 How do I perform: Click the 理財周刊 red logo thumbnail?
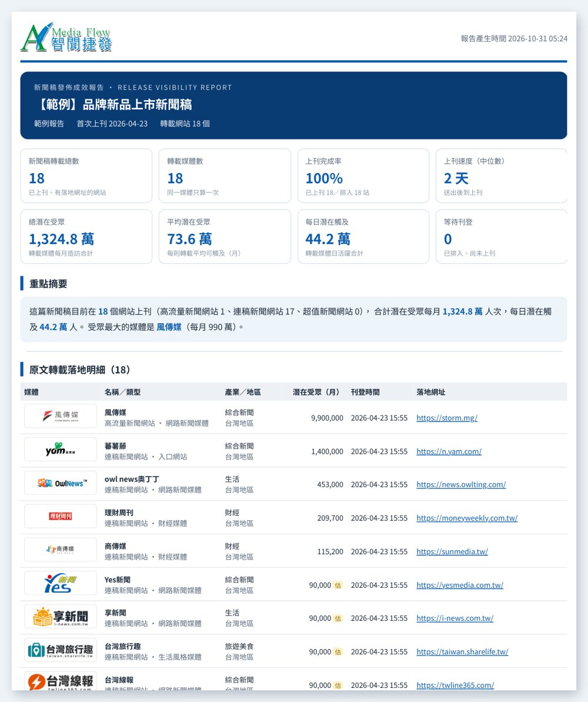(61, 516)
